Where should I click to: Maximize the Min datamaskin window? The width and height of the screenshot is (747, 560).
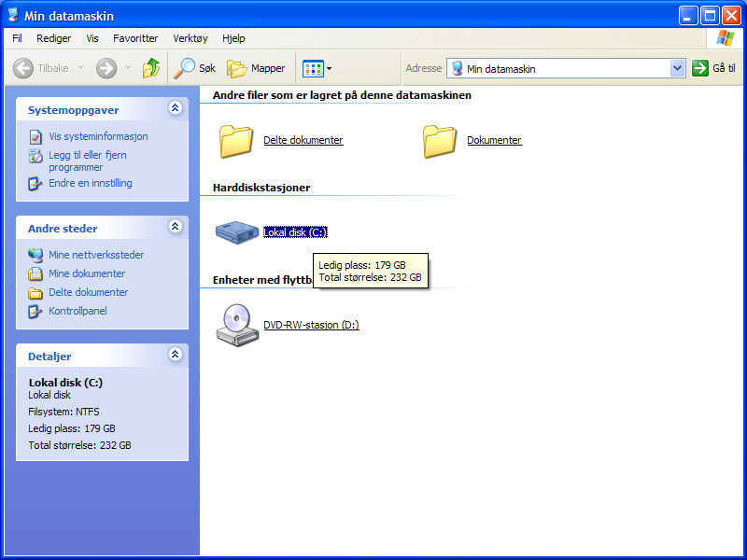click(710, 16)
